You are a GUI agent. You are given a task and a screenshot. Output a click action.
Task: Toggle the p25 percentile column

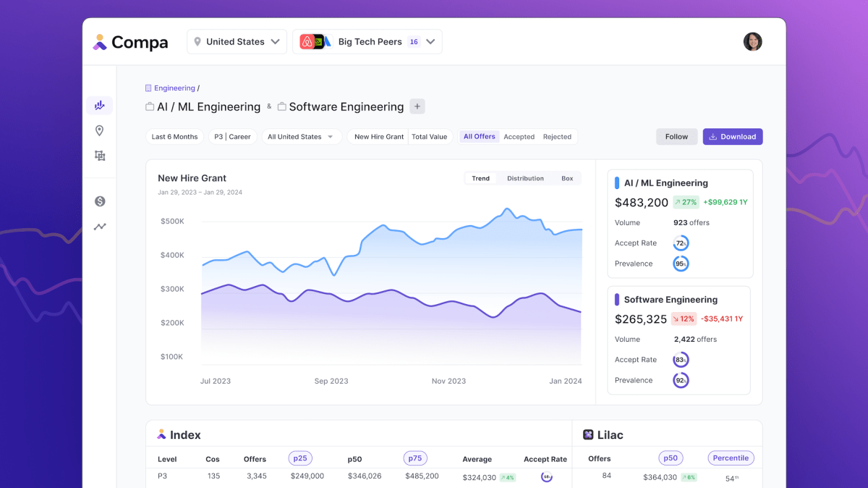pos(300,458)
